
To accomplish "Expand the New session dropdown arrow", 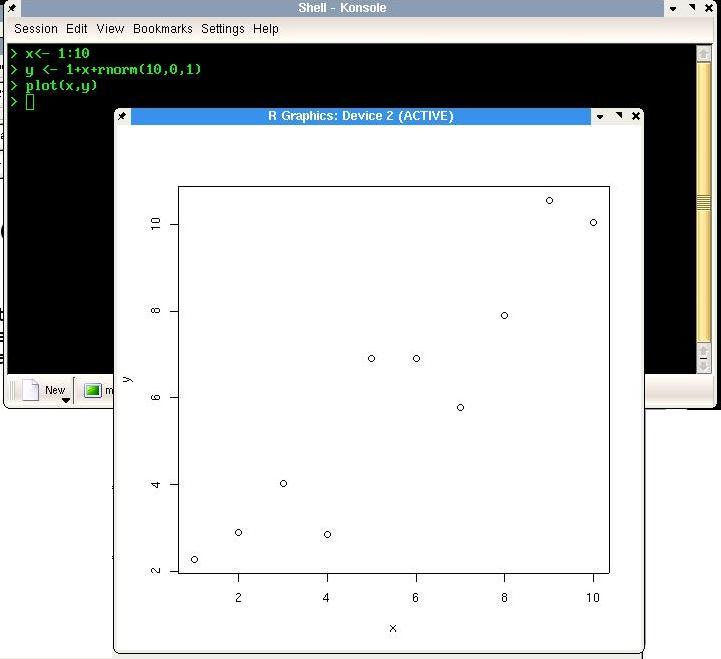I will [66, 400].
